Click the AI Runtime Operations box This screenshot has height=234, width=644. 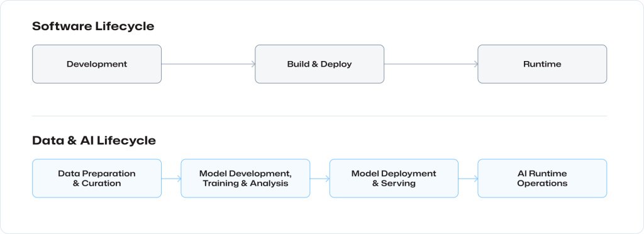[x=542, y=178]
